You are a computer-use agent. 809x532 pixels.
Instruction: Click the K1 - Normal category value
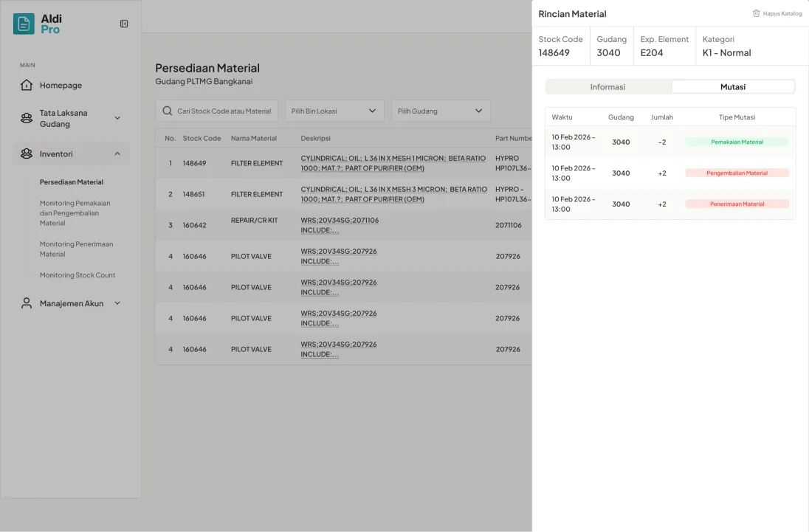point(726,52)
